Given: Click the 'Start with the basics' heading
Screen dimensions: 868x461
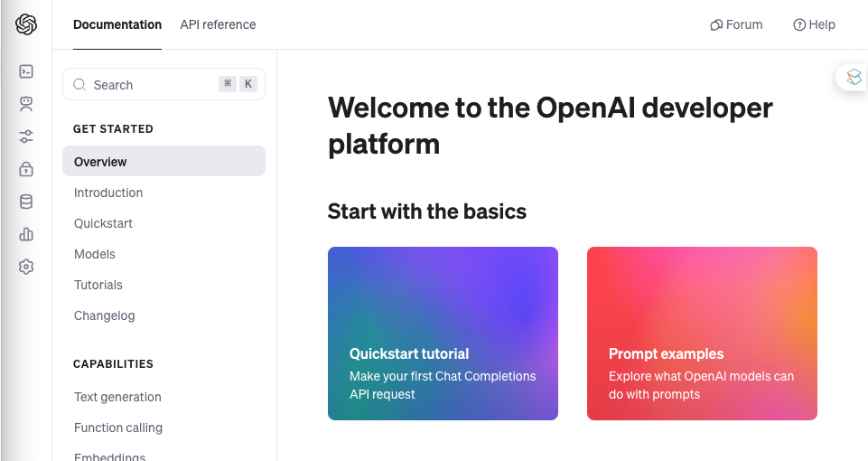Looking at the screenshot, I should pyautogui.click(x=427, y=212).
